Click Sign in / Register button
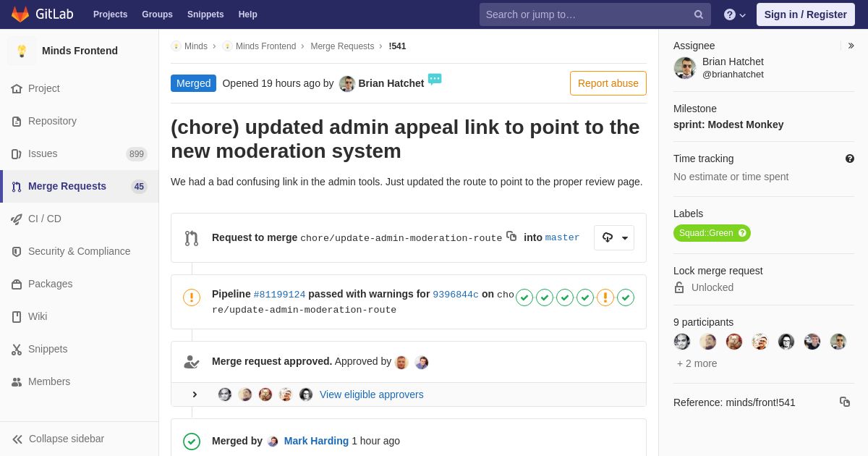The height and width of the screenshot is (456, 868). 806,14
